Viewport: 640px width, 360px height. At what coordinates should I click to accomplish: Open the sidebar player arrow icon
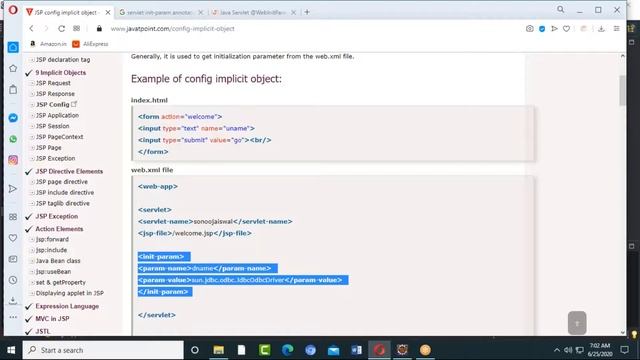(13, 189)
